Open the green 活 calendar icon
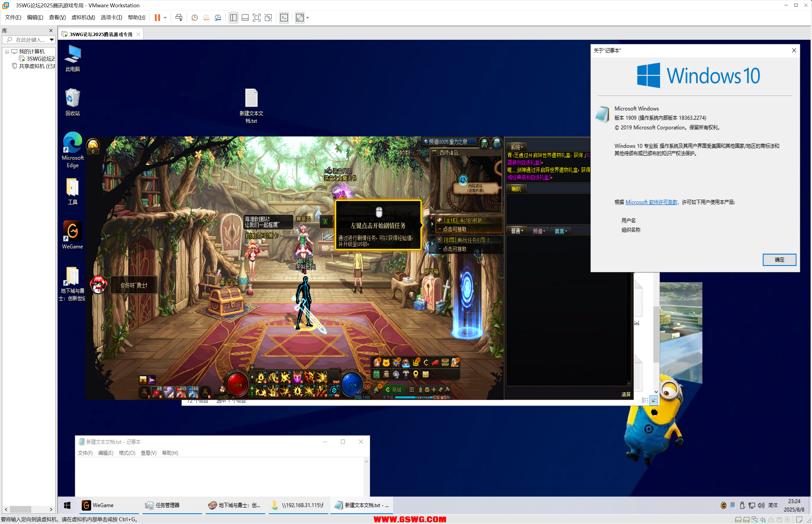 376,375
